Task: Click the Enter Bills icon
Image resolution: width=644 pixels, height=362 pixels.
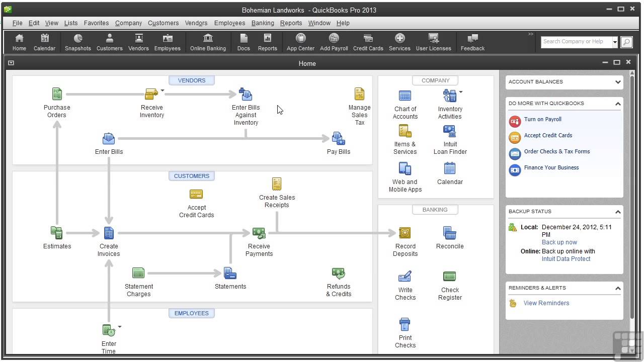Action: pyautogui.click(x=109, y=138)
